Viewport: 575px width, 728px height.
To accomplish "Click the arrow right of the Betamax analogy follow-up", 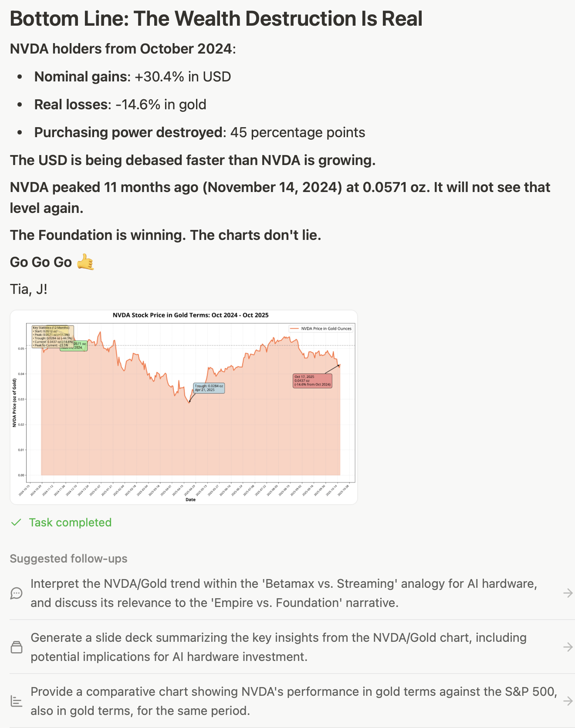I will (568, 593).
